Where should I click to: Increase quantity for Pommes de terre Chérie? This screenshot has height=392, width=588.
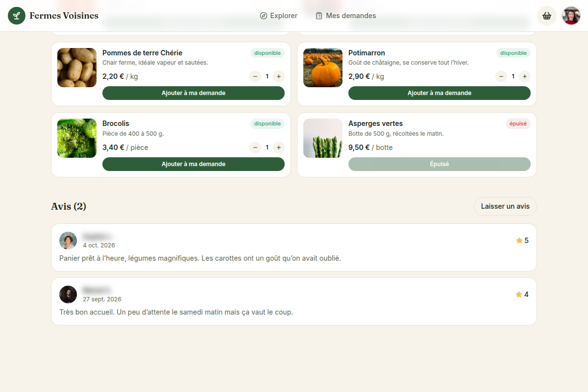pyautogui.click(x=279, y=76)
